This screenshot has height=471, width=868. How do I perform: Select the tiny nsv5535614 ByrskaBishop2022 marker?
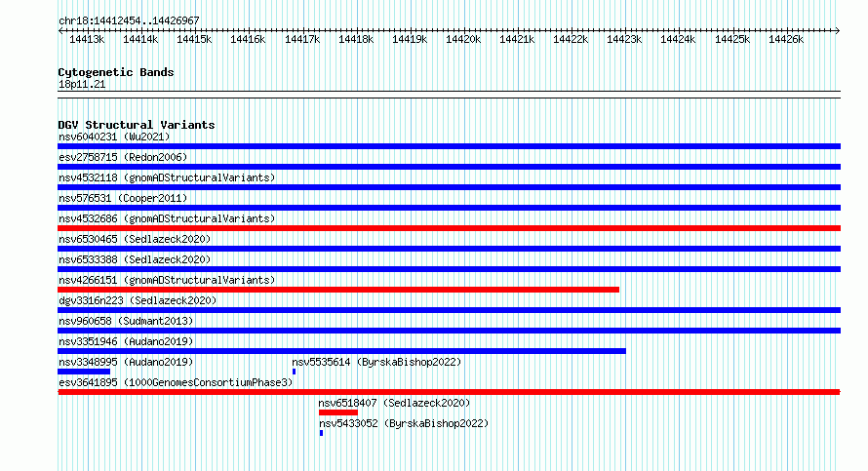click(x=294, y=372)
